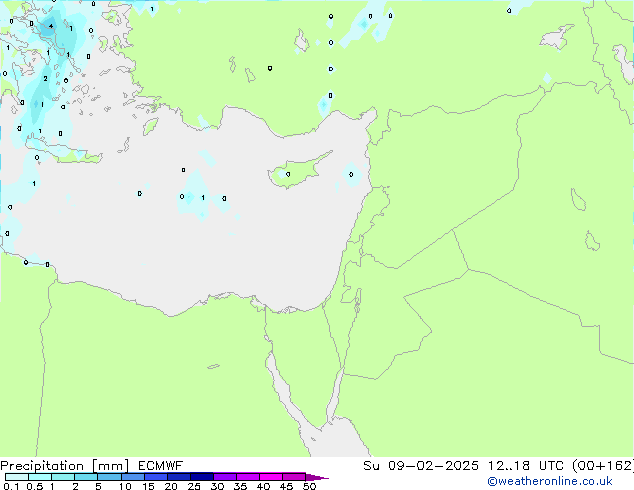Click the '50' legend scale label
The height and width of the screenshot is (490, 634).
(309, 486)
